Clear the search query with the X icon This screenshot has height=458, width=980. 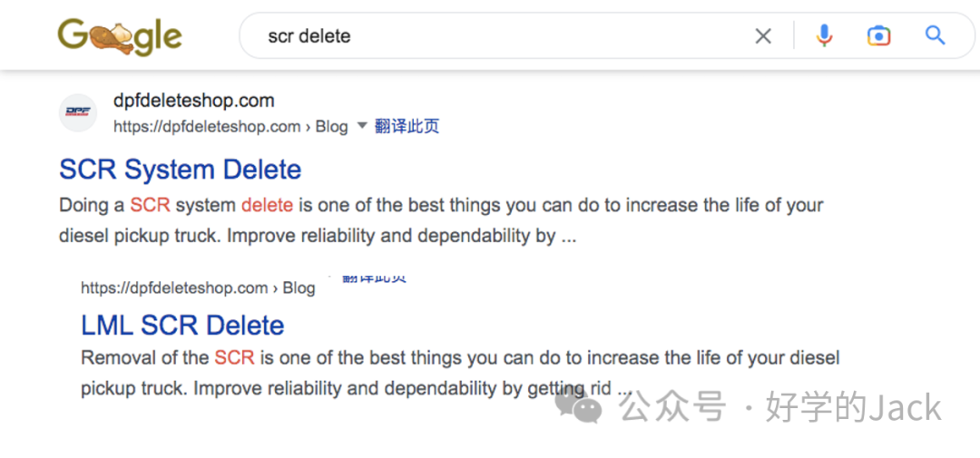763,36
